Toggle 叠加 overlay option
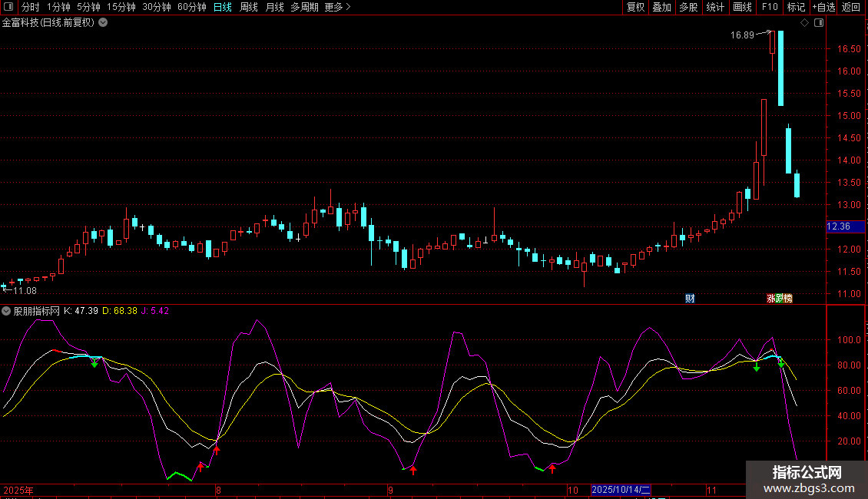868x499 pixels. pos(661,7)
